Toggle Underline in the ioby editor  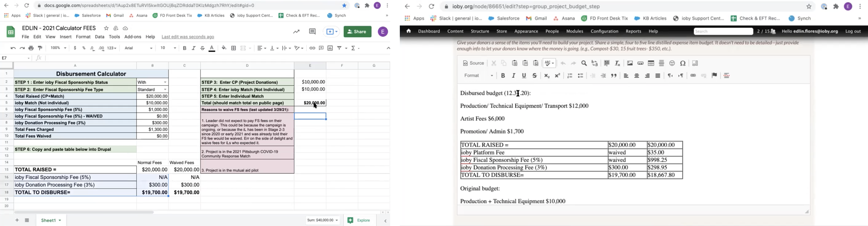tap(524, 76)
